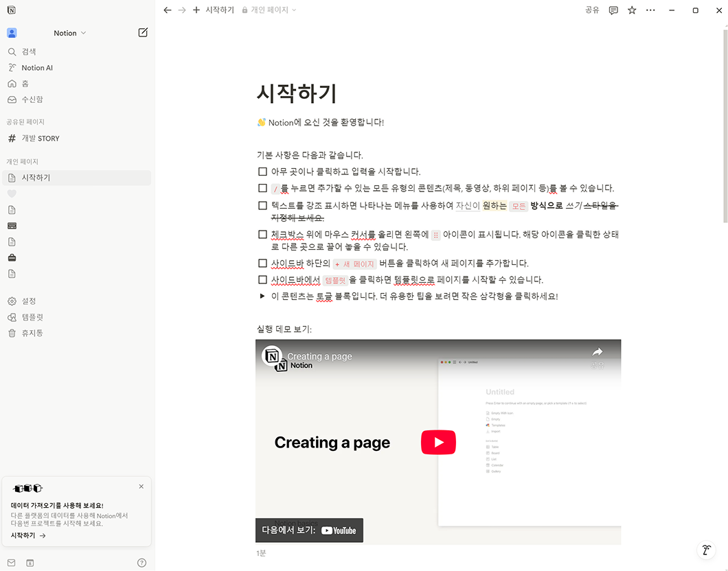
Task: Open the keyboard icon page in the sidebar
Action: (12, 226)
